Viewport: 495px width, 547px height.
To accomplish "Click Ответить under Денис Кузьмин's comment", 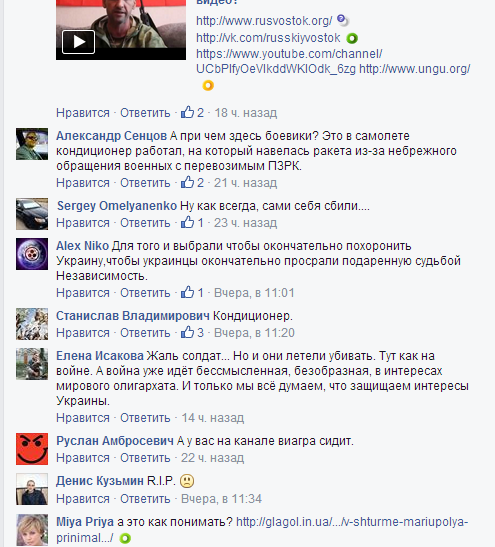I will click(145, 499).
